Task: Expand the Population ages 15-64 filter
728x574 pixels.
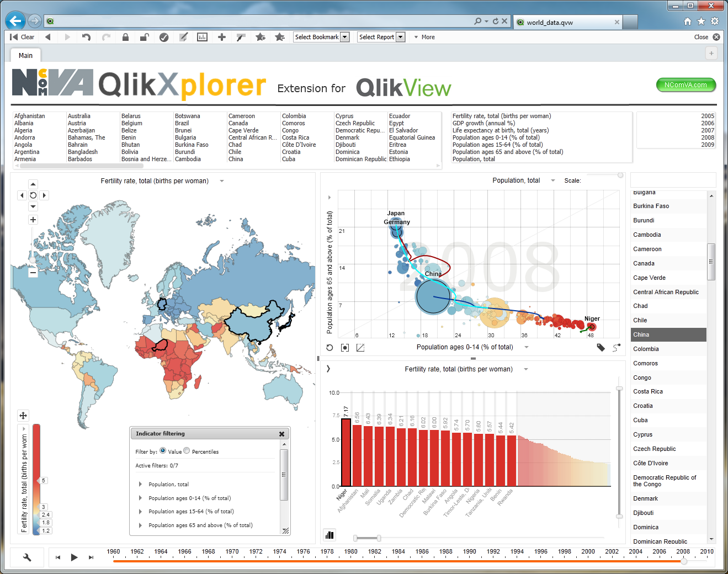Action: coord(140,512)
